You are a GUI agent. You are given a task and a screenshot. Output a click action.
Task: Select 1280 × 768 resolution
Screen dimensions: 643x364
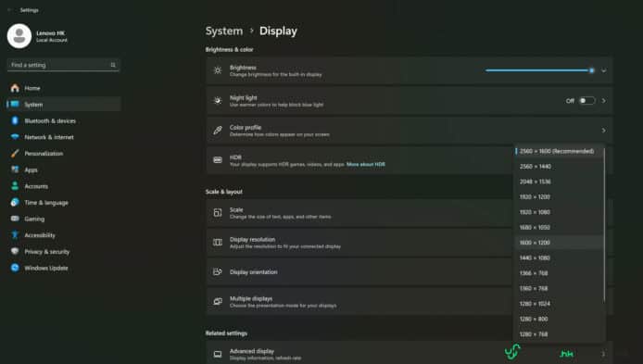pyautogui.click(x=558, y=334)
